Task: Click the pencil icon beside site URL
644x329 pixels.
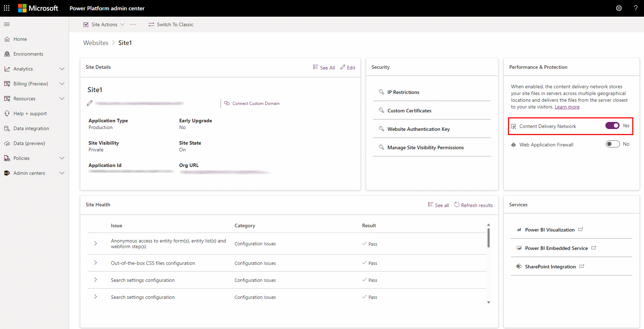Action: 90,103
